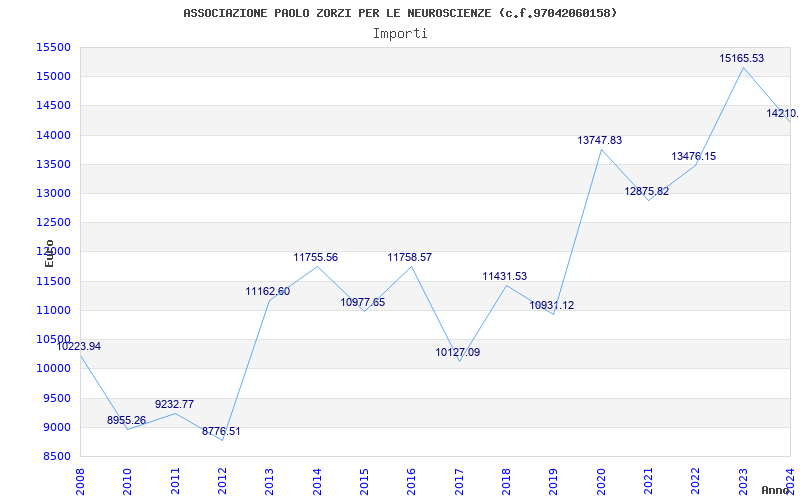Click the 8500 y-axis value
Image resolution: width=800 pixels, height=500 pixels.
coord(57,456)
